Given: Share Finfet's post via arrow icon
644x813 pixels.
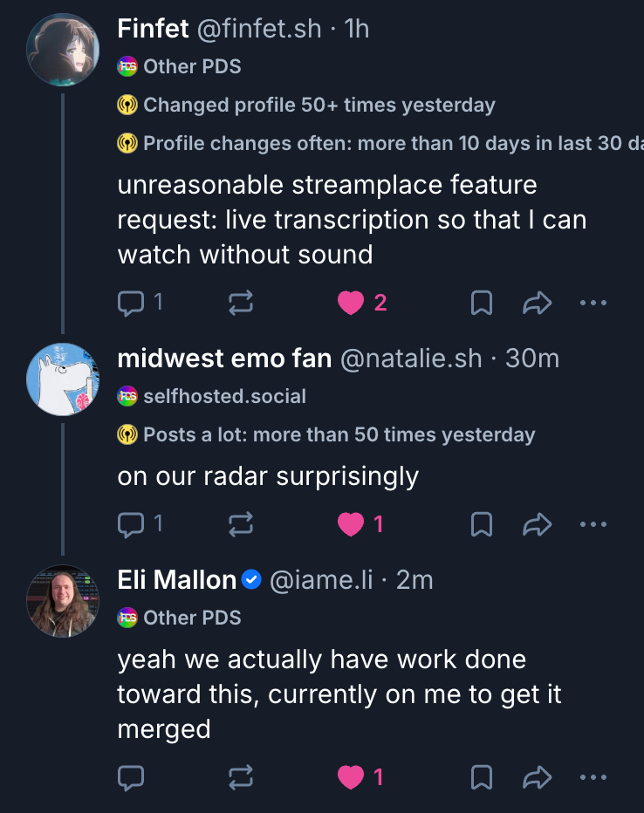Looking at the screenshot, I should 538,303.
